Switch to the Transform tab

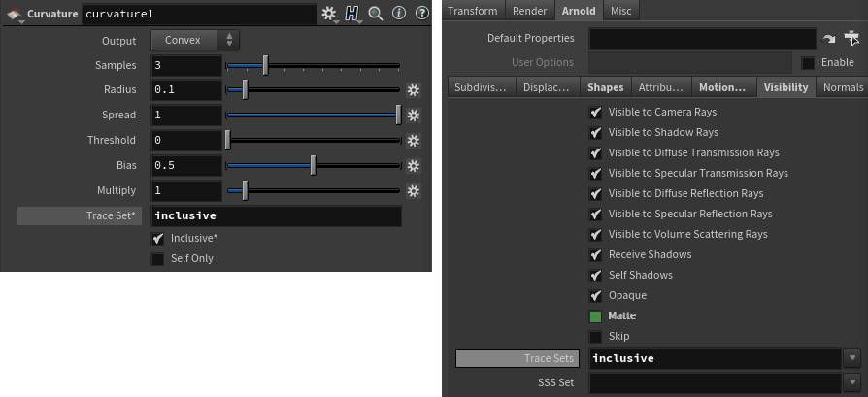pos(472,11)
